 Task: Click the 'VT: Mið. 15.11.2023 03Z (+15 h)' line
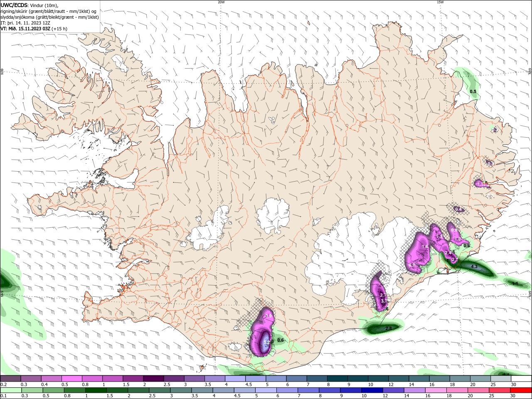[34, 29]
